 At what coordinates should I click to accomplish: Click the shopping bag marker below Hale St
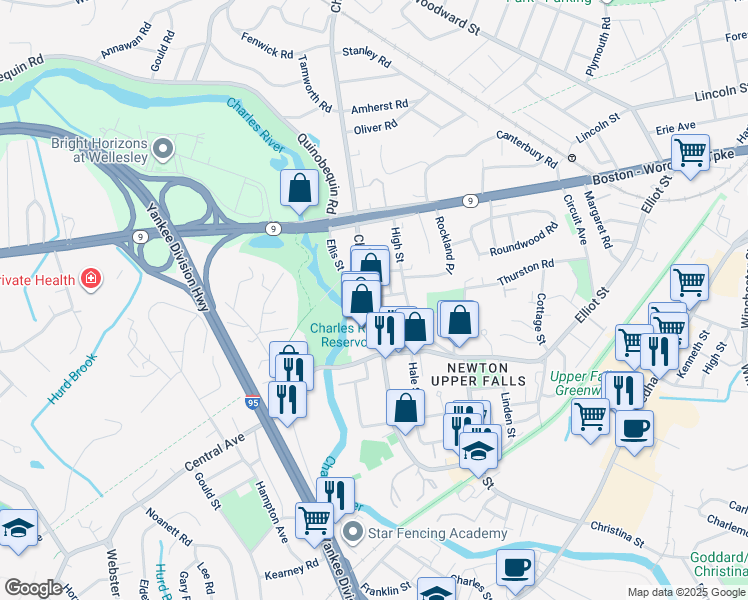tap(405, 409)
